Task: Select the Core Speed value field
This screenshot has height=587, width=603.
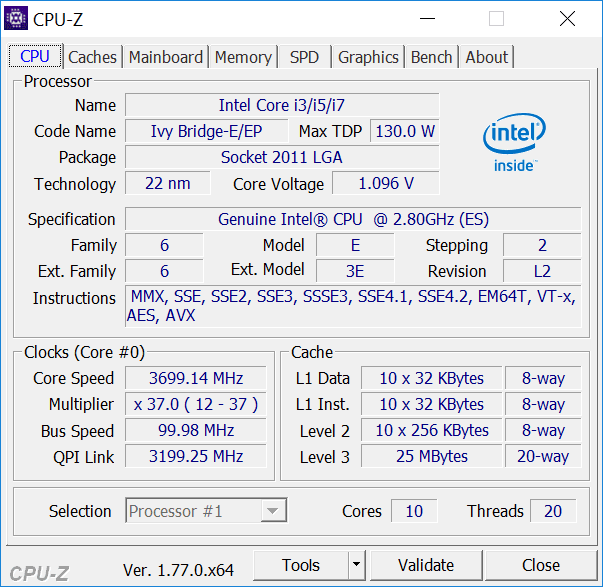Action: 195,378
